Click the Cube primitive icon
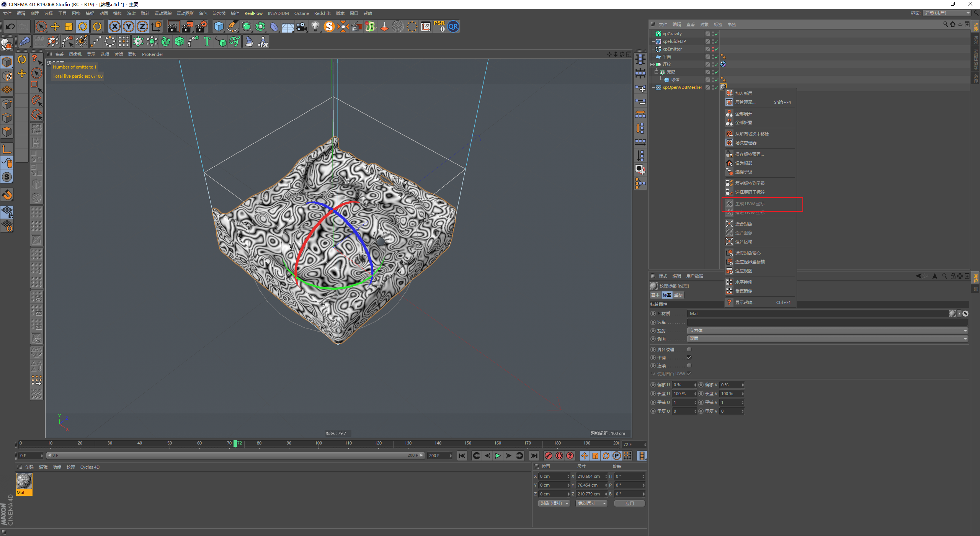 tap(219, 27)
